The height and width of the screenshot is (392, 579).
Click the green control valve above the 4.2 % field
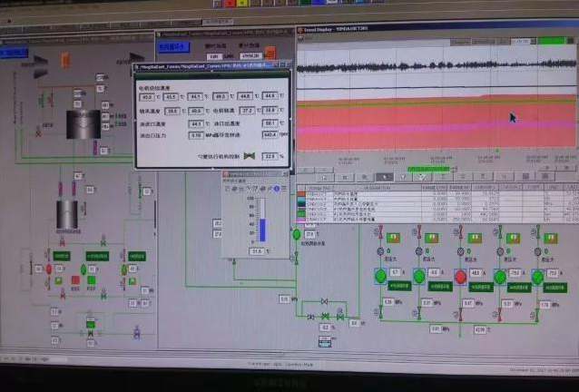pos(325,317)
